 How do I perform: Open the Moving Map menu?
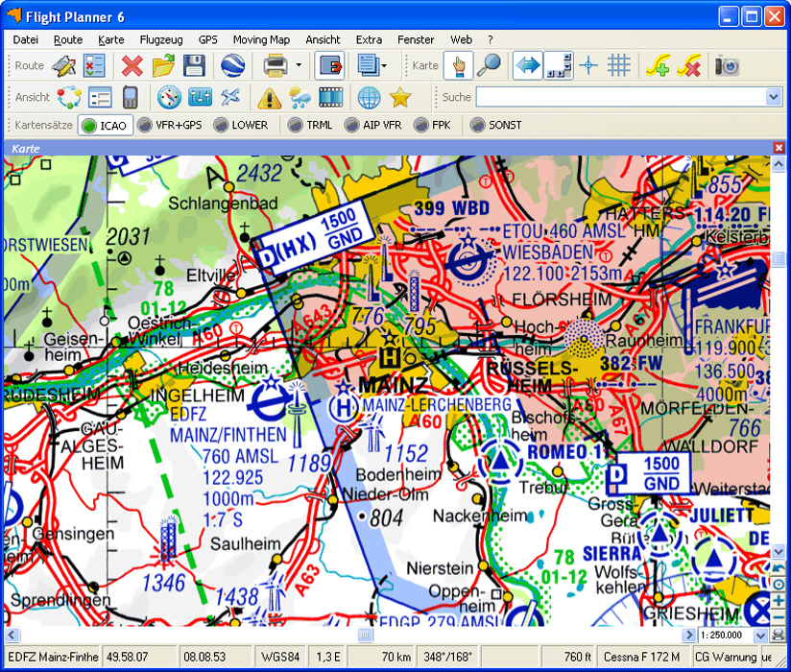point(261,40)
